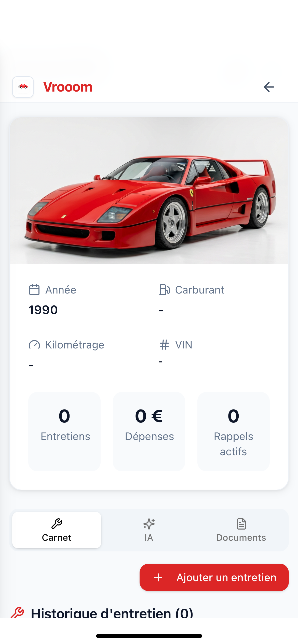Open the Documents tab
Viewport: 298px width, 644px height.
point(241,530)
